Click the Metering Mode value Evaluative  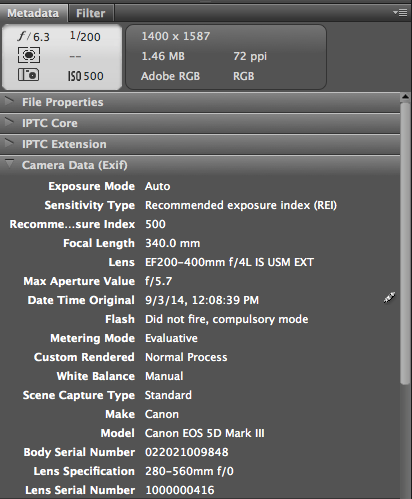tap(171, 338)
